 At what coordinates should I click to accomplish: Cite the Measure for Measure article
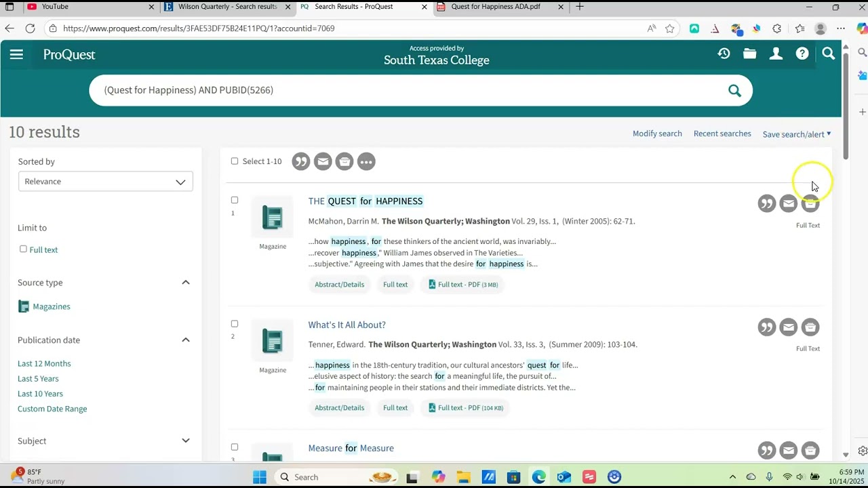pyautogui.click(x=767, y=451)
